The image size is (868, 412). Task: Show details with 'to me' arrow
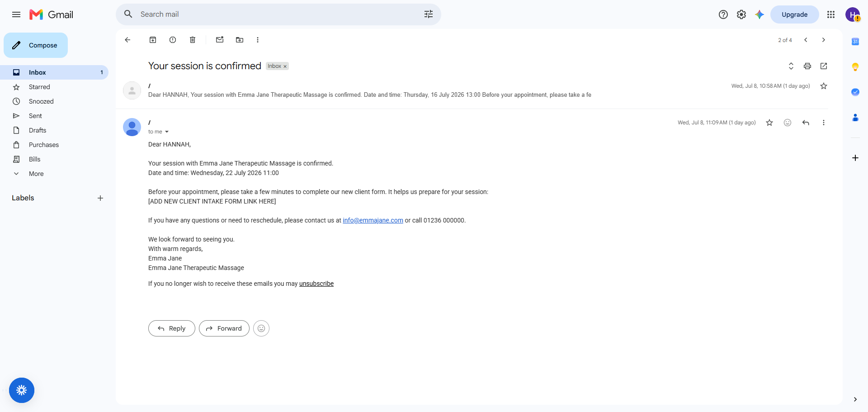[x=167, y=132]
